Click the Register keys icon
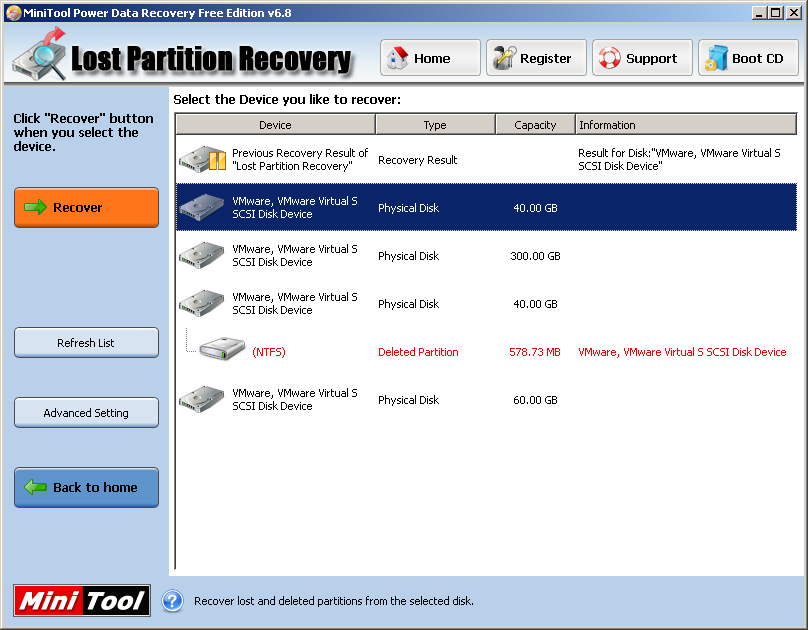 pyautogui.click(x=504, y=58)
